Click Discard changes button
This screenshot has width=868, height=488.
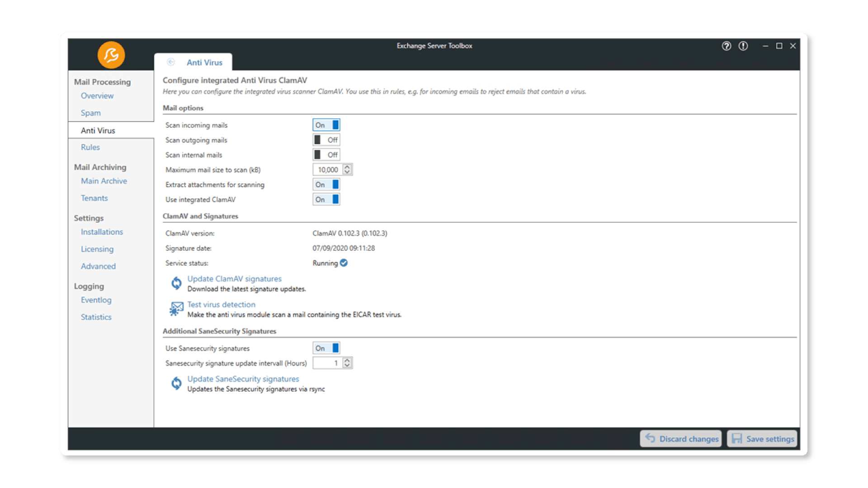[x=681, y=439]
